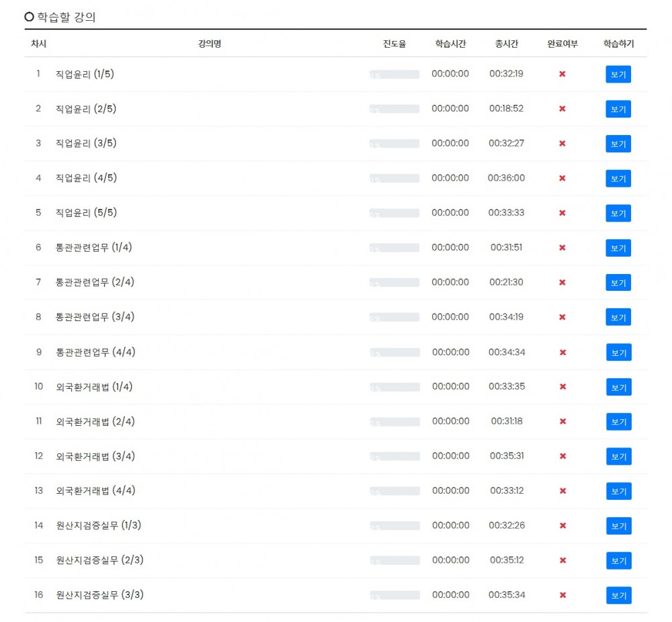This screenshot has height=622, width=672.
Task: Click red X in the 직업윤리 (5/5) row
Action: (562, 213)
